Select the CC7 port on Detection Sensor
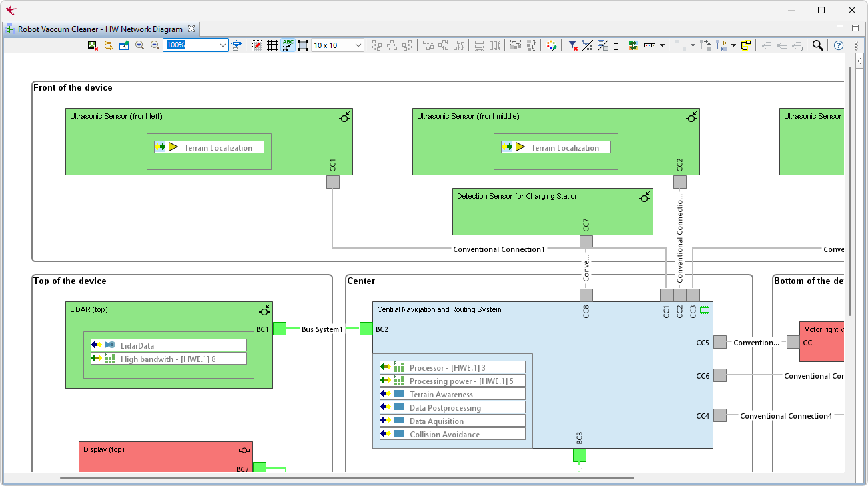The height and width of the screenshot is (486, 868). coord(586,242)
